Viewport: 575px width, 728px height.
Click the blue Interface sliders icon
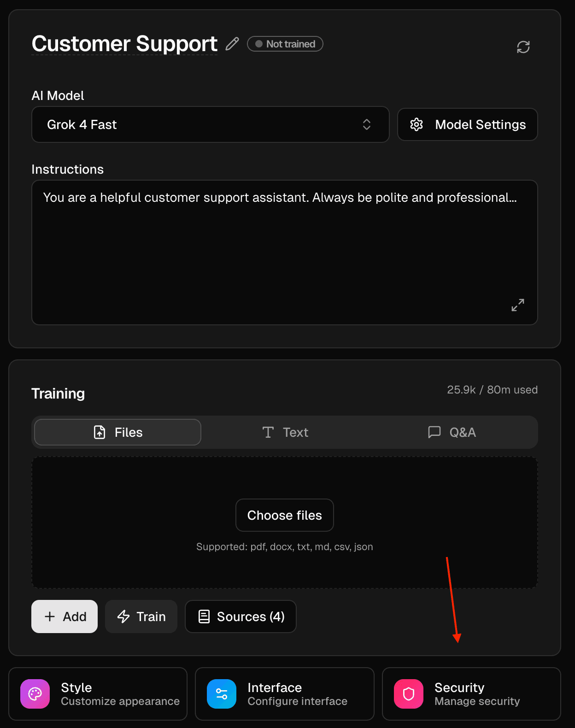point(222,694)
